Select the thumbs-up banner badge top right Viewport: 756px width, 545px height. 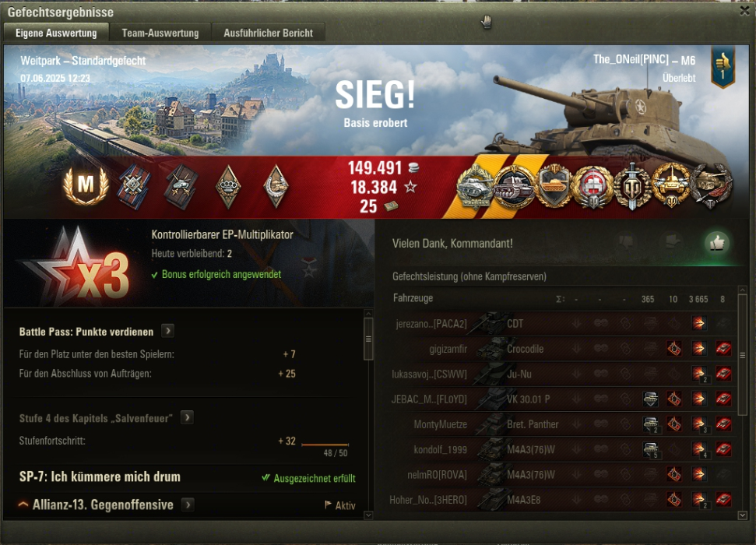tap(723, 67)
